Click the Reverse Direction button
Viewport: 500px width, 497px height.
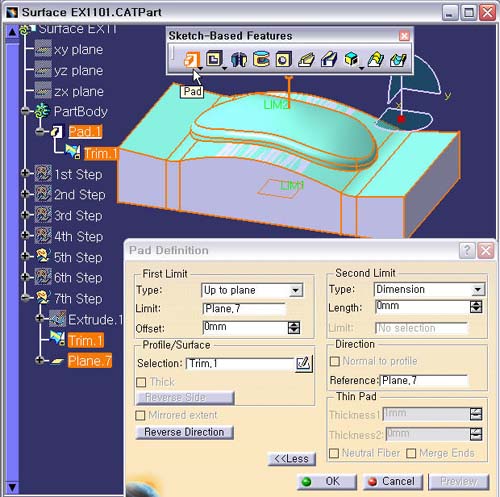click(x=185, y=432)
